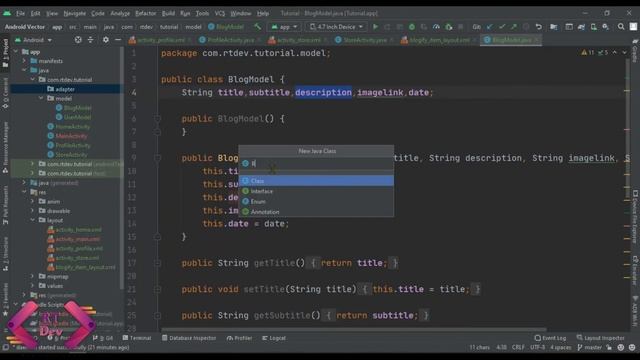
Task: Select HomeActivity in the project tree
Action: pos(73,127)
